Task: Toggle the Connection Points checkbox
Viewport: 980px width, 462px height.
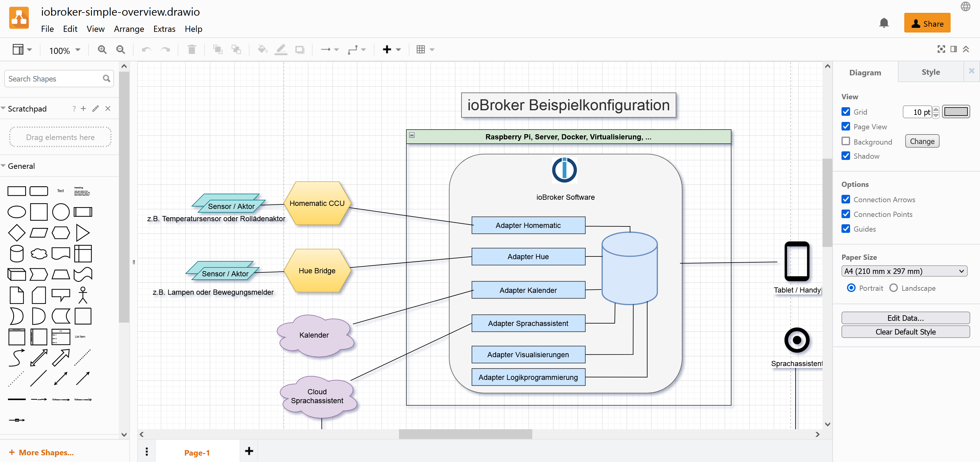Action: tap(846, 214)
